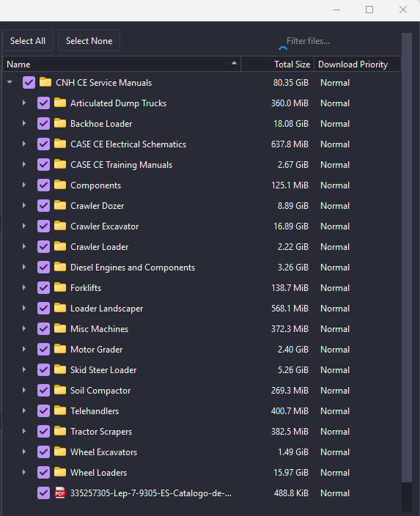Click the Crawler Excavator folder icon
The height and width of the screenshot is (516, 420).
point(60,226)
